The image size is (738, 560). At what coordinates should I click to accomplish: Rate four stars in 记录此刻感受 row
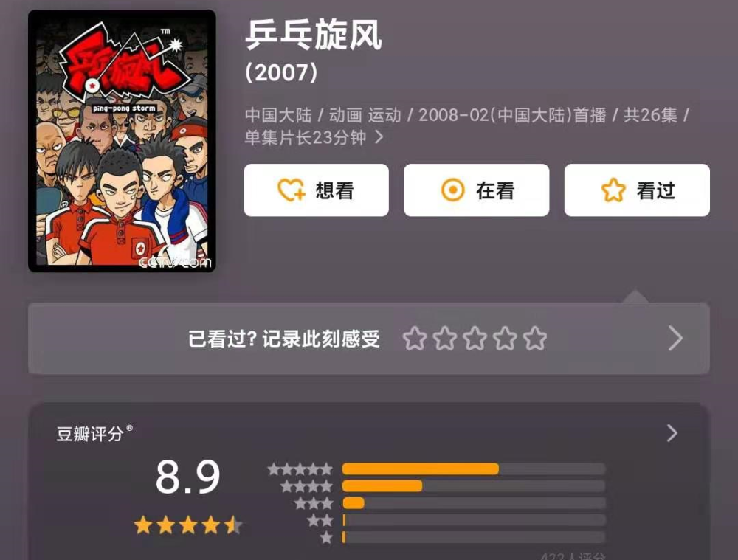click(505, 339)
